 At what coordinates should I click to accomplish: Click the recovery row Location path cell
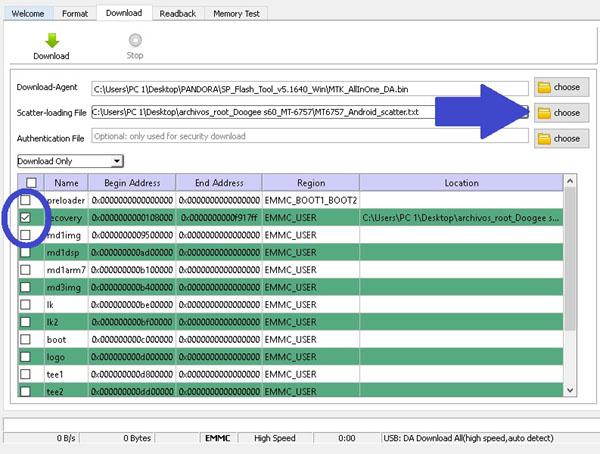tap(461, 218)
